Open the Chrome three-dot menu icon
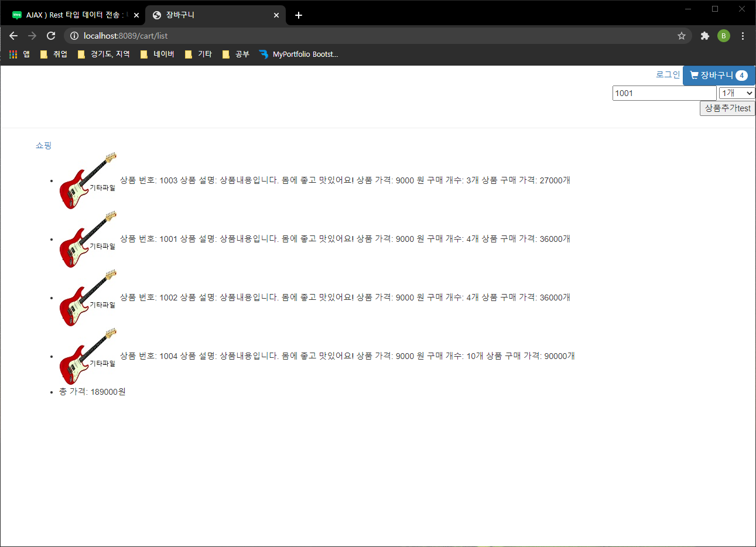The width and height of the screenshot is (756, 547). click(x=743, y=36)
